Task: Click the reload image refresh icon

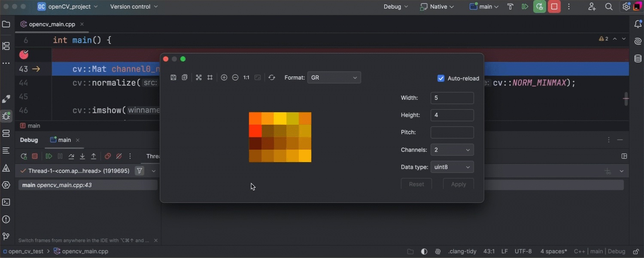Action: tap(272, 77)
